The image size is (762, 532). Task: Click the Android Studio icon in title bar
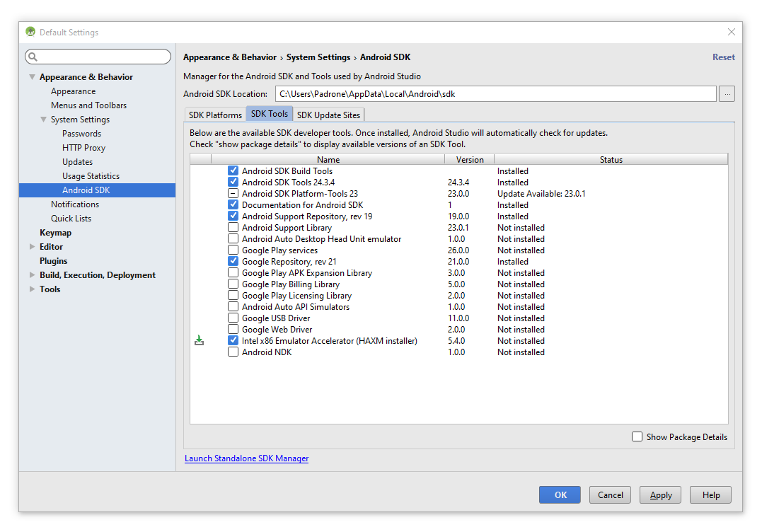30,32
